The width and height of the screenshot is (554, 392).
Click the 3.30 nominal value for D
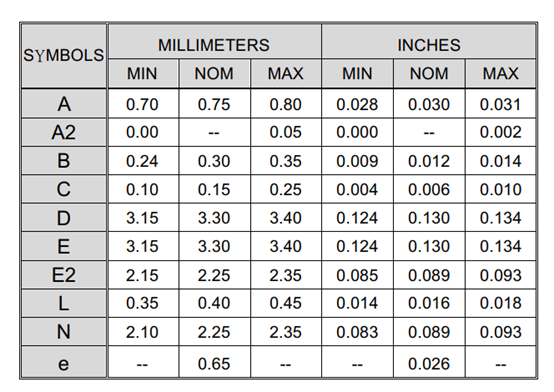214,218
